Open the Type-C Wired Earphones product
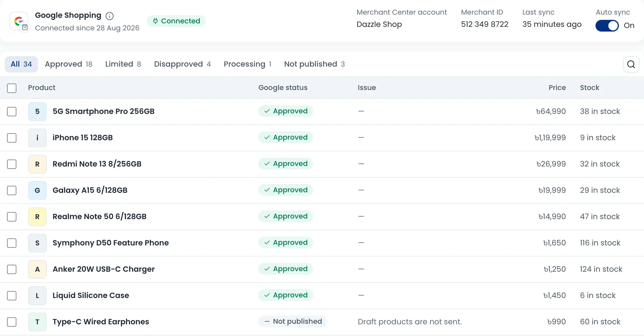 coord(101,322)
